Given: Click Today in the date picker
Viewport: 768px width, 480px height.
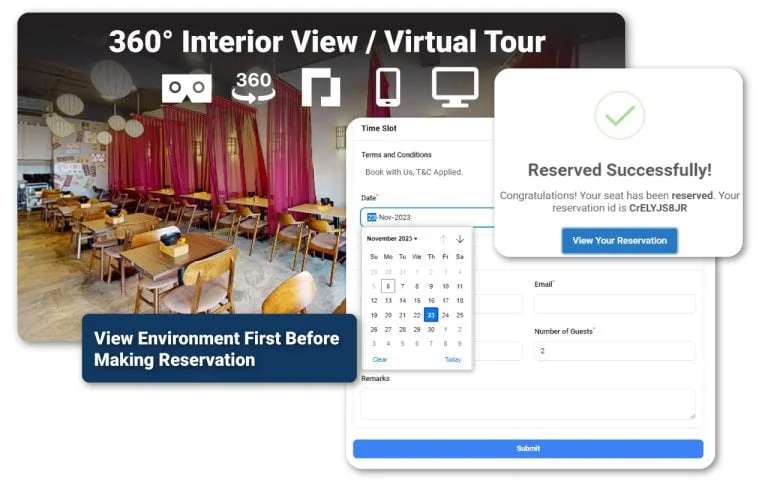Looking at the screenshot, I should tap(453, 359).
